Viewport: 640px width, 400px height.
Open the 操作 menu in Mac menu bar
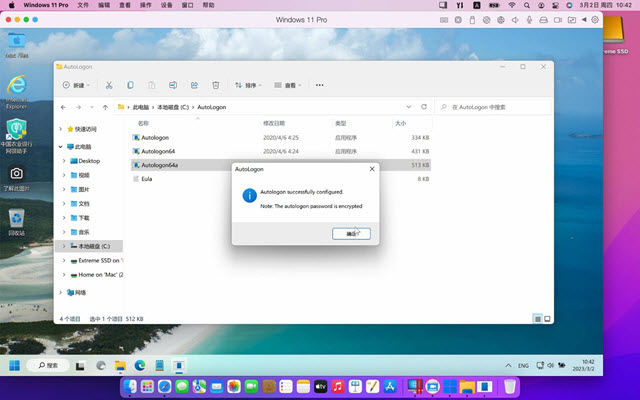[x=146, y=5]
